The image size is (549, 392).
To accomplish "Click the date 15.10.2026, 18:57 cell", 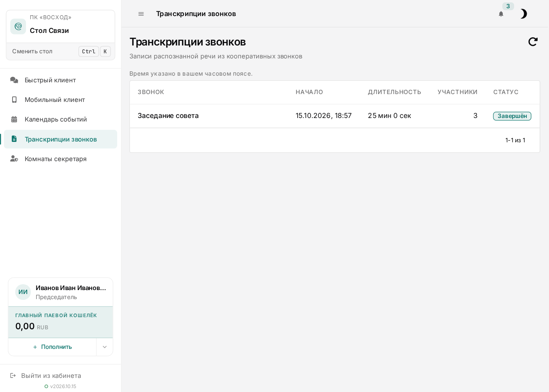I will pos(324,116).
